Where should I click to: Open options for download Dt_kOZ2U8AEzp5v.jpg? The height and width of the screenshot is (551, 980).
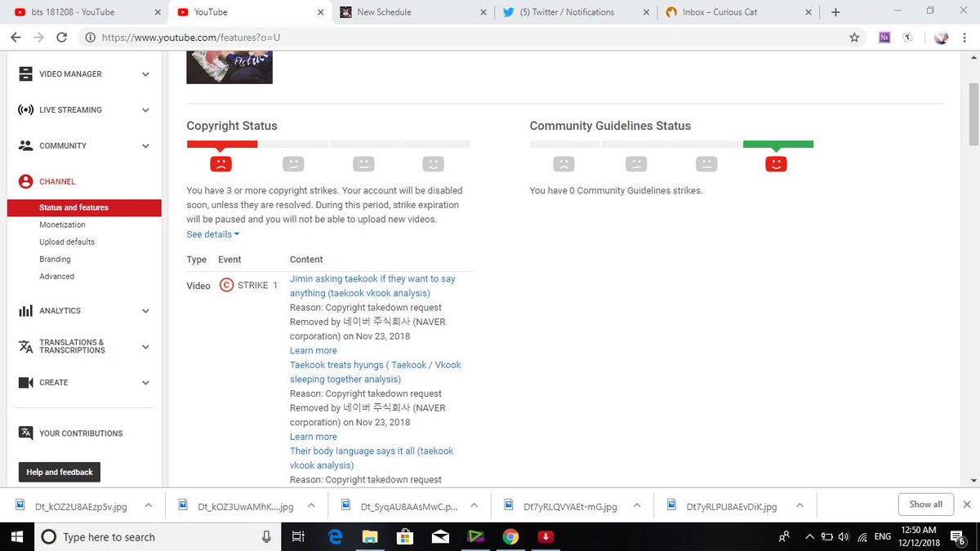click(148, 505)
